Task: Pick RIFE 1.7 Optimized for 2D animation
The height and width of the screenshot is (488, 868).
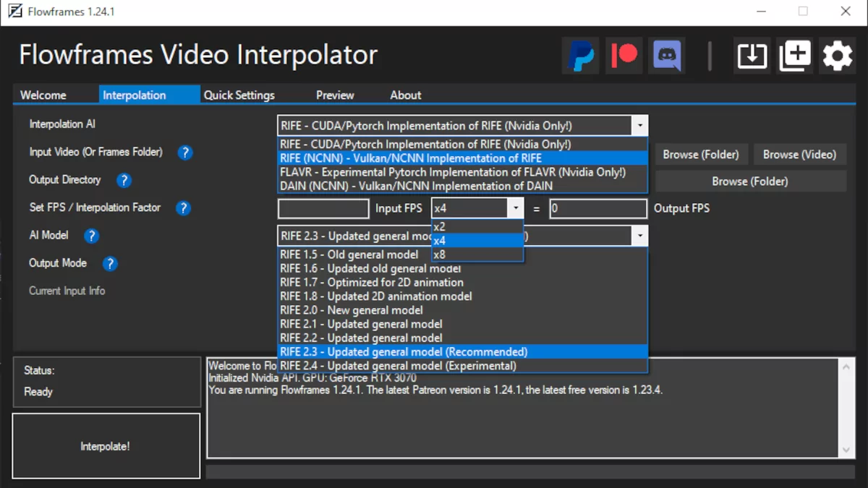Action: click(462, 282)
